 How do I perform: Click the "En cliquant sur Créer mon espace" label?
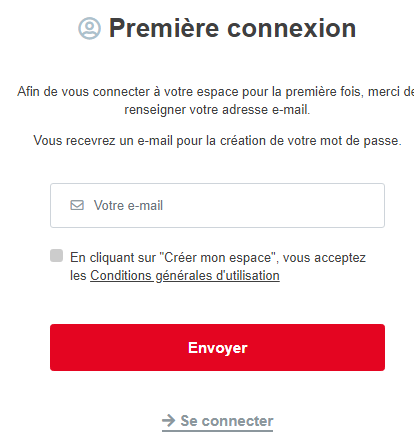point(218,266)
